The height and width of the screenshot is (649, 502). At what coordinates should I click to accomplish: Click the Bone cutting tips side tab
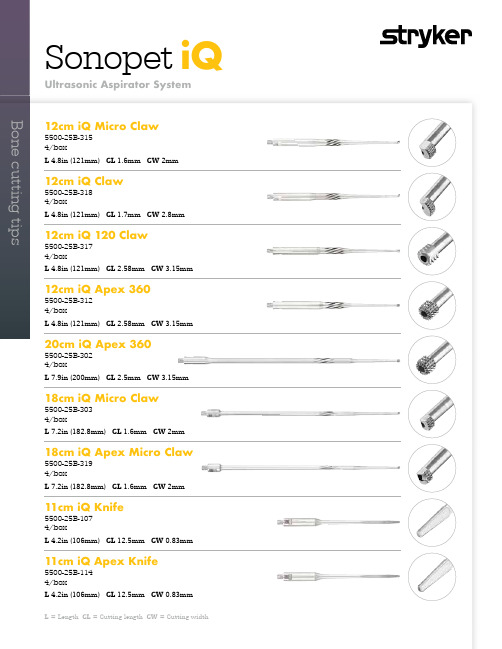pyautogui.click(x=15, y=183)
